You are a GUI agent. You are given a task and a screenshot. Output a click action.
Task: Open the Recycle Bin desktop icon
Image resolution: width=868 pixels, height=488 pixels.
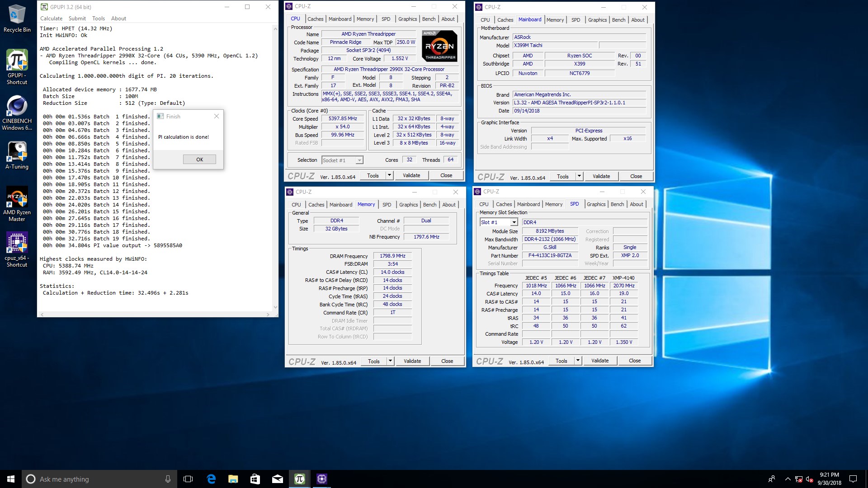point(17,19)
